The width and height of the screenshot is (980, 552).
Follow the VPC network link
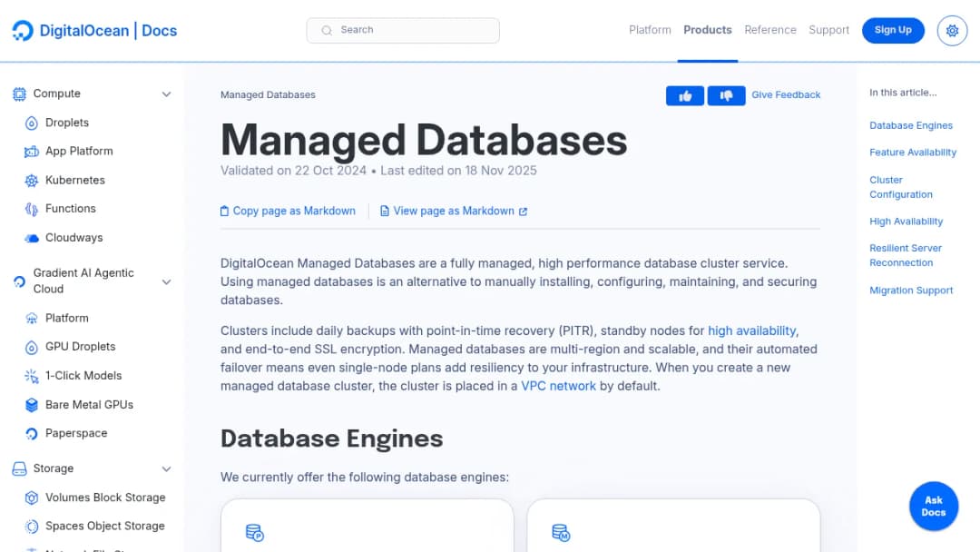pyautogui.click(x=558, y=387)
